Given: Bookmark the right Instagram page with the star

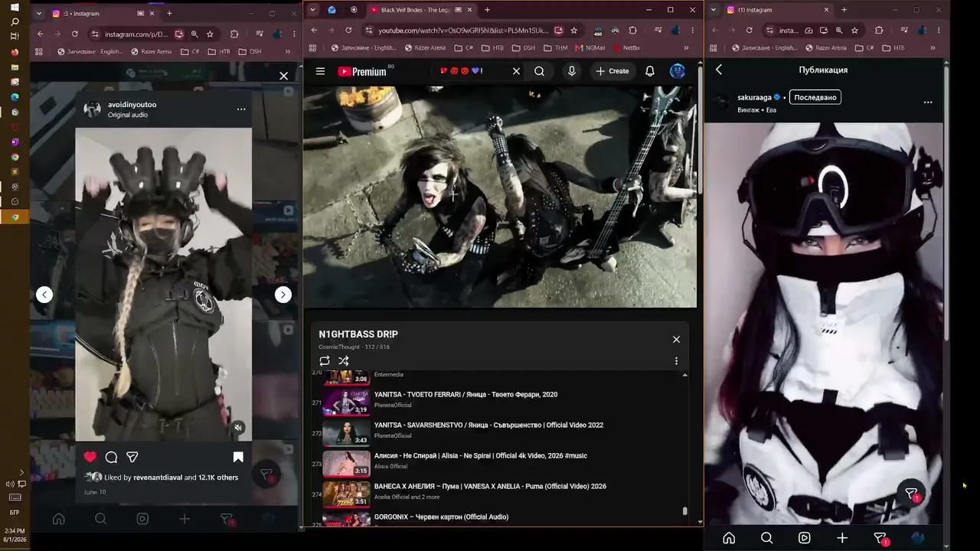Looking at the screenshot, I should point(854,30).
